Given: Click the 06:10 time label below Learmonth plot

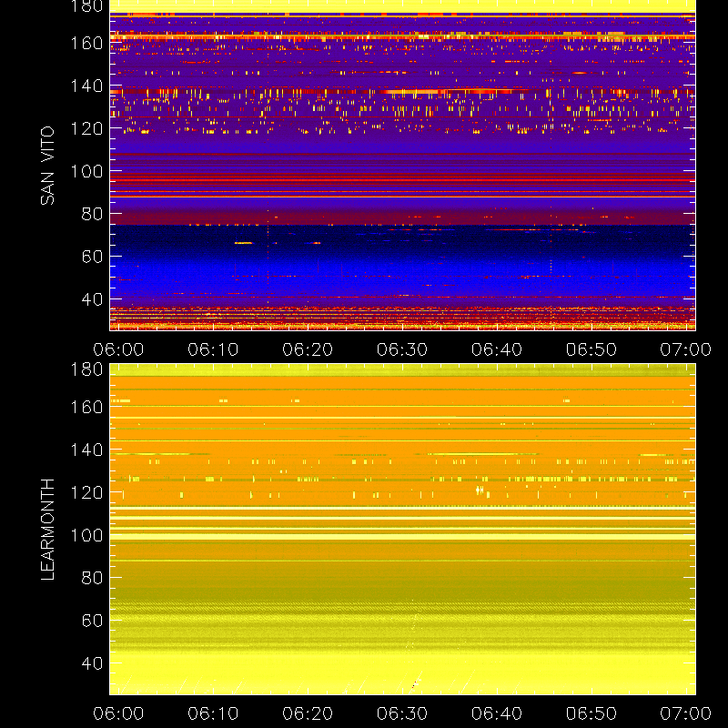Looking at the screenshot, I should click(213, 713).
